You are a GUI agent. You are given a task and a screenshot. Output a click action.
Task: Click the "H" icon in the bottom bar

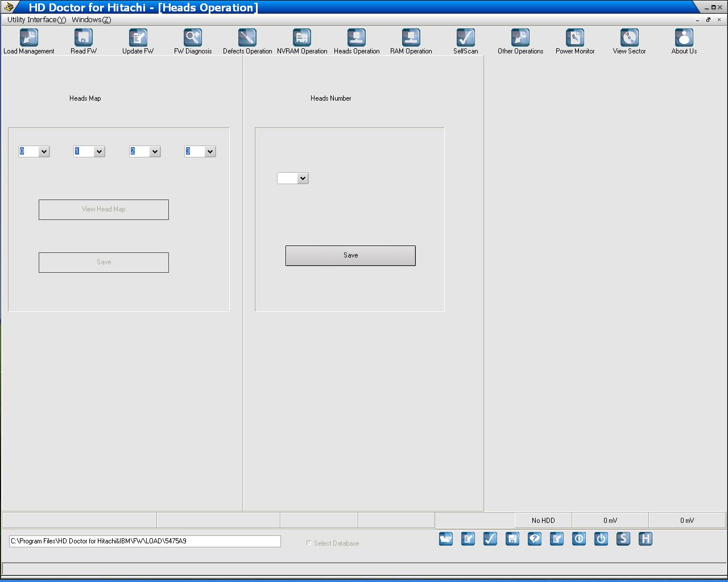[x=646, y=539]
